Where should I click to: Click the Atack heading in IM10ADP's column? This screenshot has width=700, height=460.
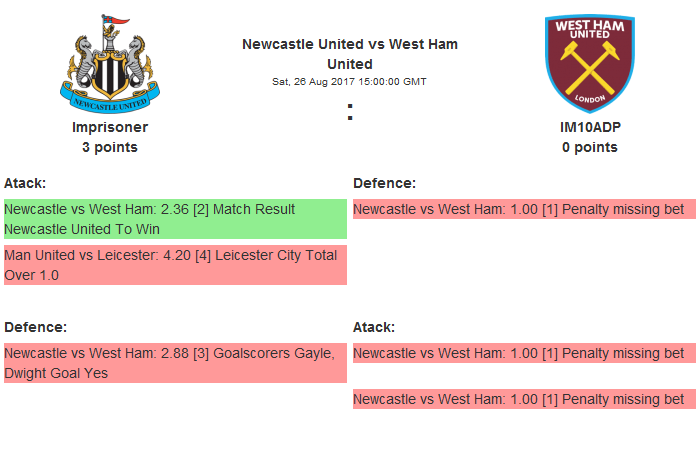coord(374,327)
